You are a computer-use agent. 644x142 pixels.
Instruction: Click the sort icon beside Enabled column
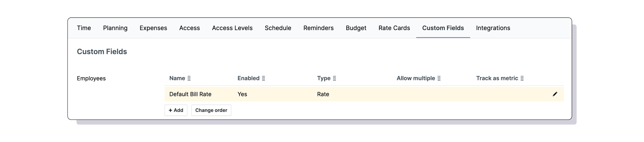tap(263, 78)
